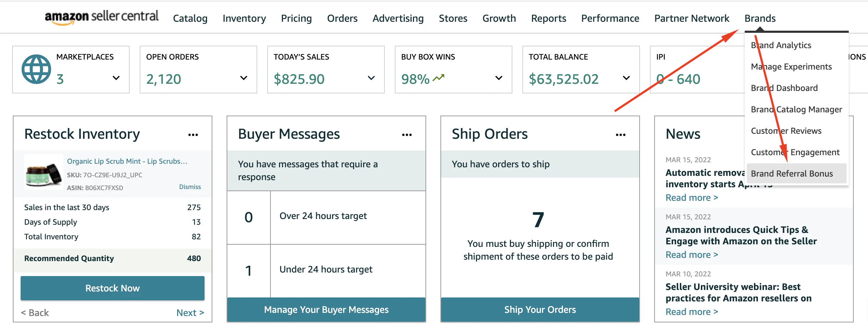The image size is (868, 331).
Task: Open the Inventory navigation menu
Action: [x=244, y=18]
